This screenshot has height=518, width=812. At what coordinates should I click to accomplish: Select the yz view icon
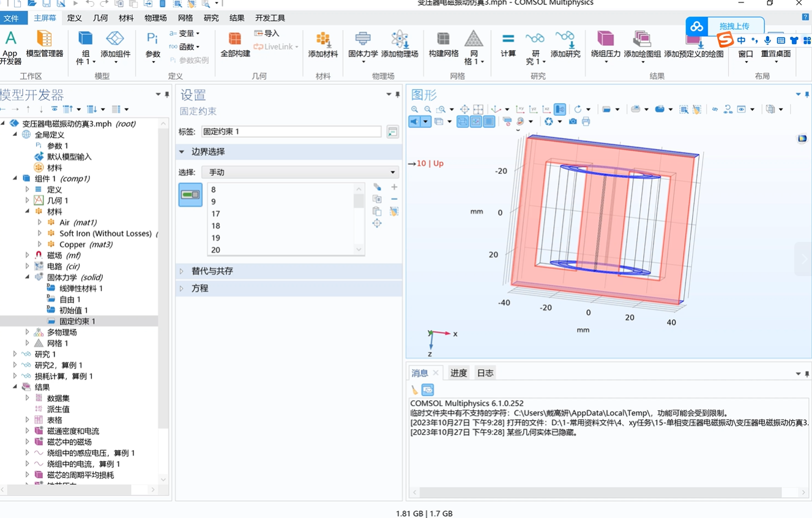tap(533, 110)
